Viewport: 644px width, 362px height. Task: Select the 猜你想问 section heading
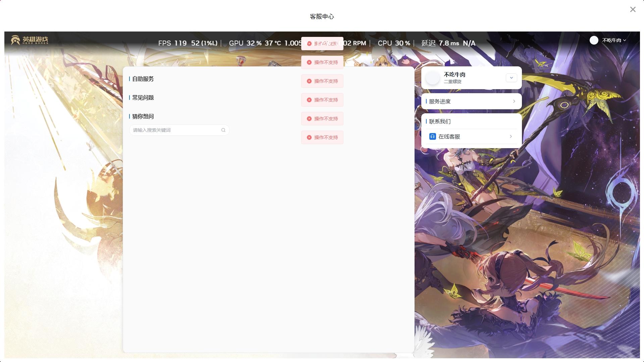143,116
